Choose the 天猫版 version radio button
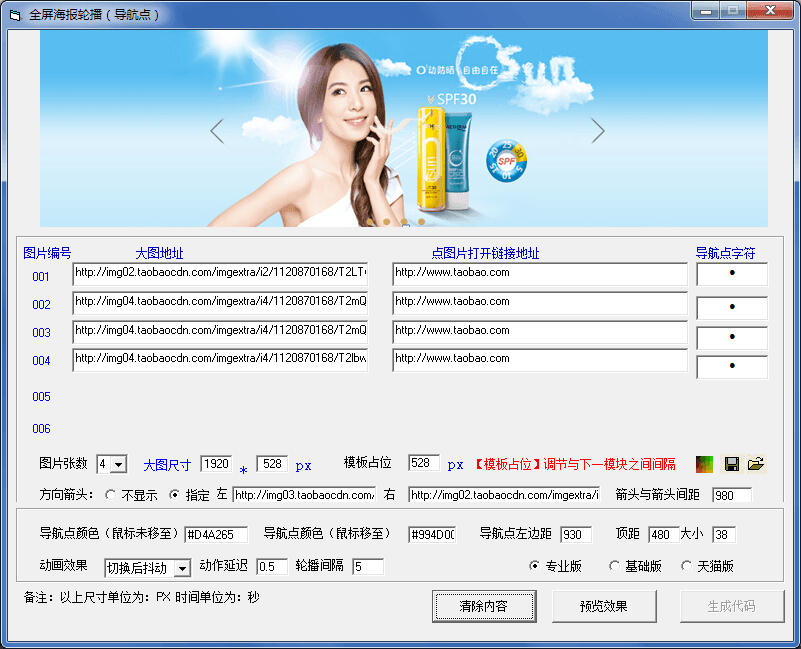 [x=687, y=567]
